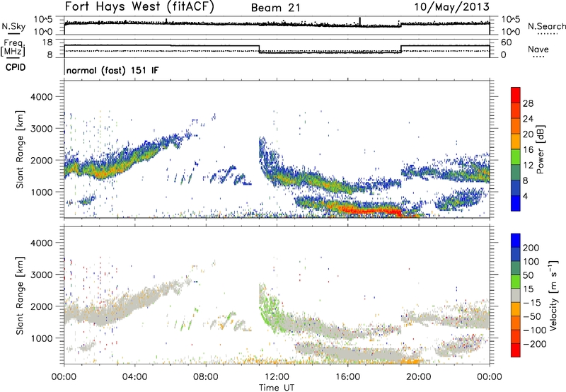Image resolution: width=566 pixels, height=392 pixels.
Task: Select the "200" value on Velocity colorbar
Action: [531, 248]
